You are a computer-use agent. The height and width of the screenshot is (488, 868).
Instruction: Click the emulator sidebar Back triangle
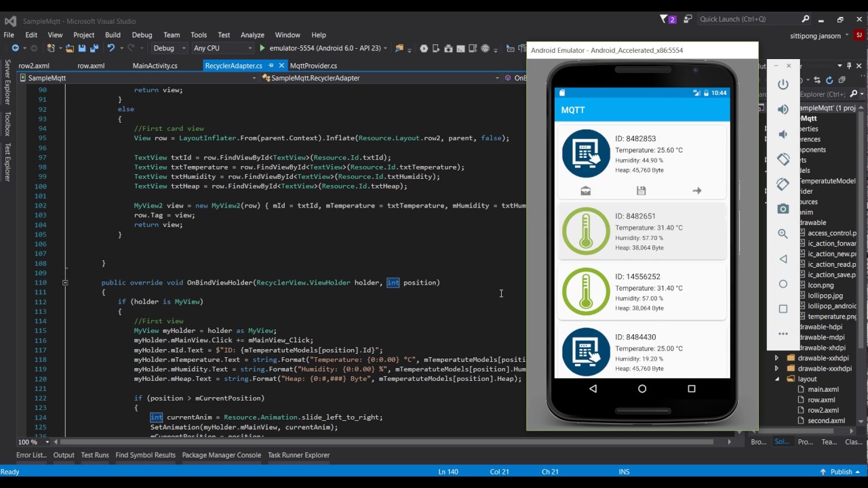pos(783,259)
